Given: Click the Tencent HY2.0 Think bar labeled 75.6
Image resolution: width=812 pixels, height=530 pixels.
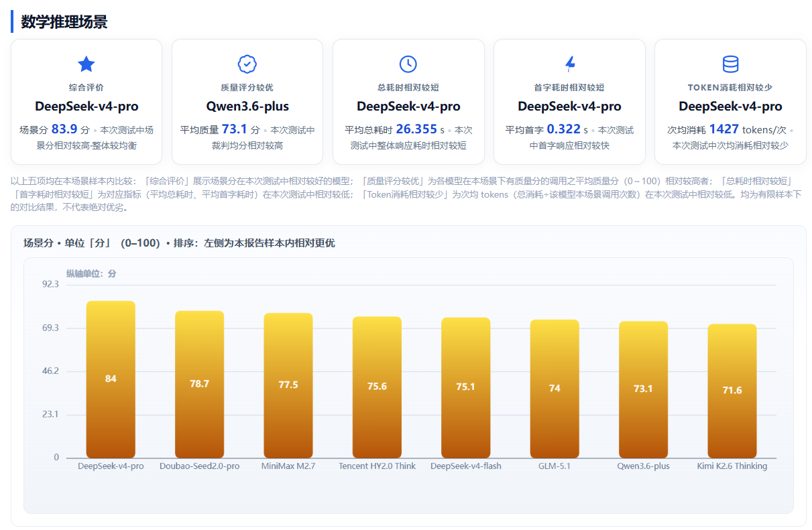Looking at the screenshot, I should 377,387.
